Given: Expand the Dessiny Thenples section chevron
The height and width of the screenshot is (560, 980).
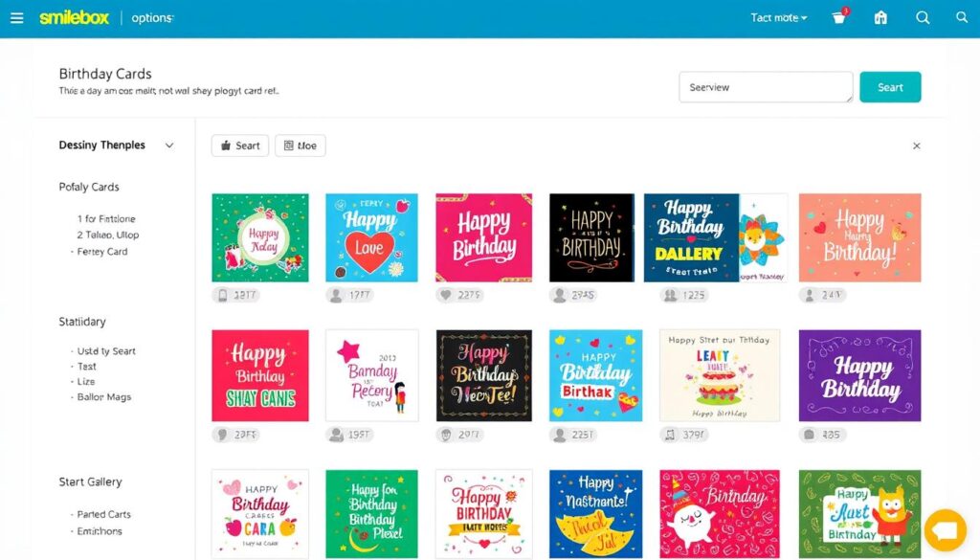Looking at the screenshot, I should point(169,146).
